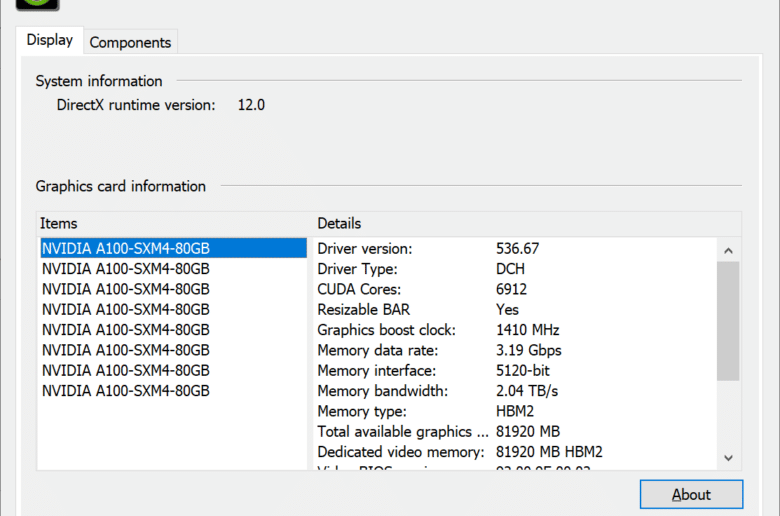780x516 pixels.
Task: Click the 'Driver Type:' label
Action: [x=357, y=269]
